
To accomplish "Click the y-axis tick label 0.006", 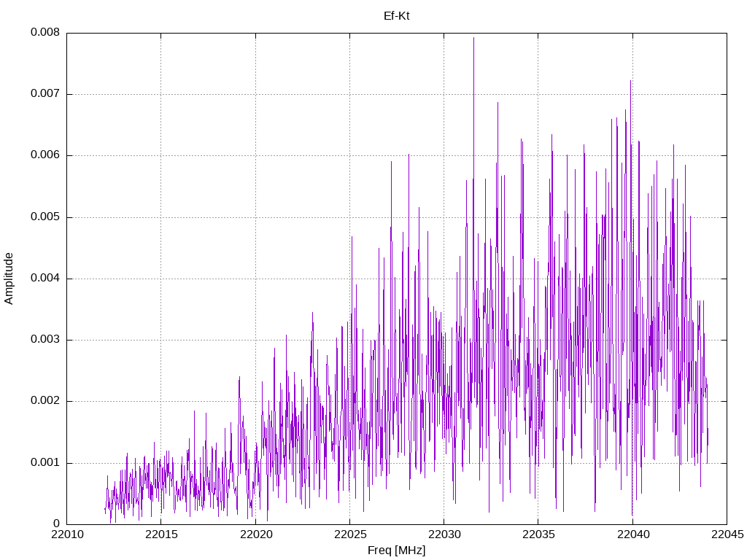I will [45, 155].
